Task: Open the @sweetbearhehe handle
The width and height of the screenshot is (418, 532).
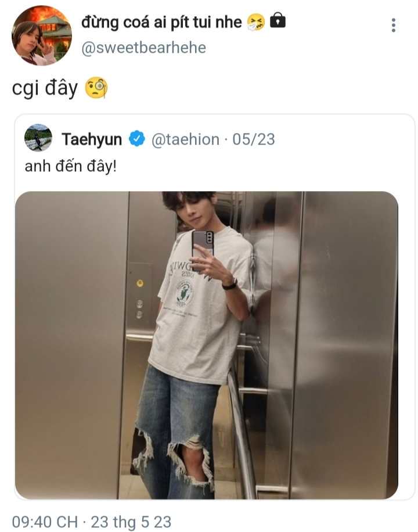Action: 143,48
